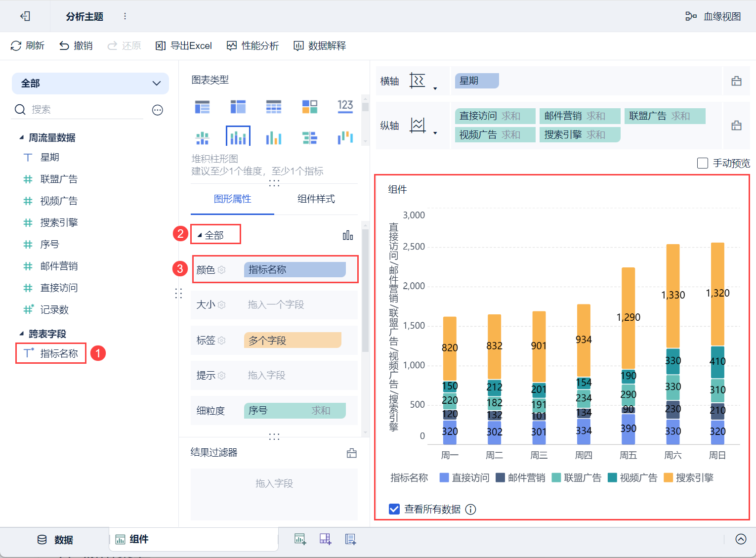The width and height of the screenshot is (756, 558).
Task: Click the info icon beside 查看所有数据
Action: tap(471, 509)
